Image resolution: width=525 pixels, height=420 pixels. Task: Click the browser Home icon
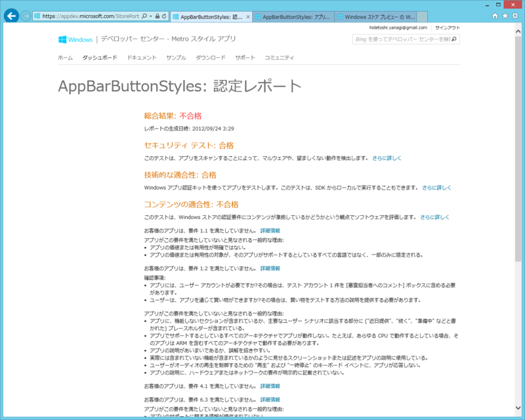495,16
